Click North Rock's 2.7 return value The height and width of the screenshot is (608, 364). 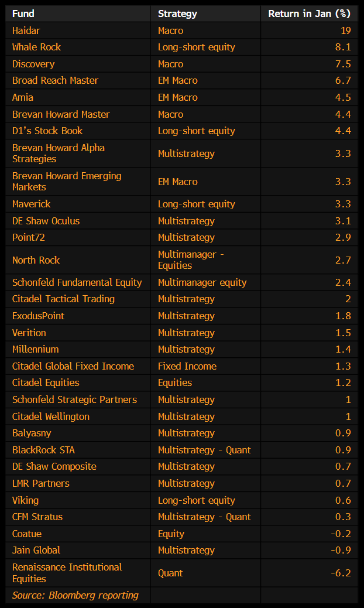pos(343,260)
